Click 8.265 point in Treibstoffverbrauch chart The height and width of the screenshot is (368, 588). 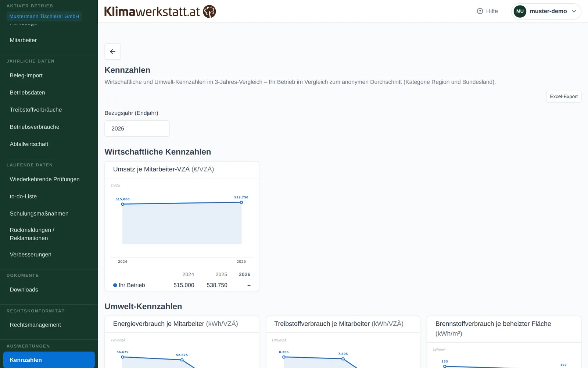tap(284, 357)
